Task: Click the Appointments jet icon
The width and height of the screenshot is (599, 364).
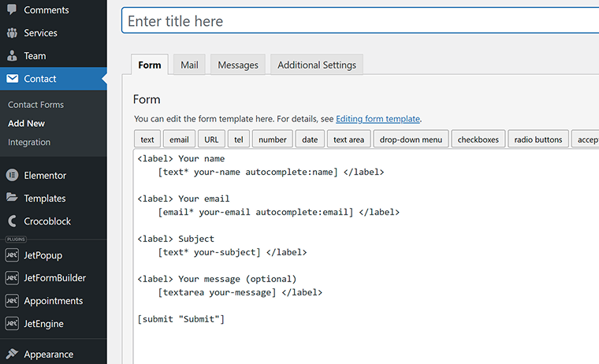Action: [12, 301]
